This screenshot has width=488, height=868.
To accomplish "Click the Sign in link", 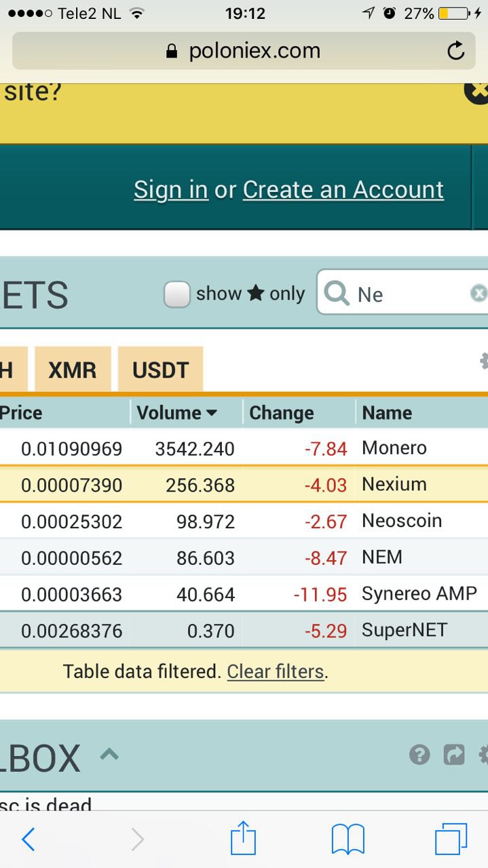I will (x=171, y=190).
